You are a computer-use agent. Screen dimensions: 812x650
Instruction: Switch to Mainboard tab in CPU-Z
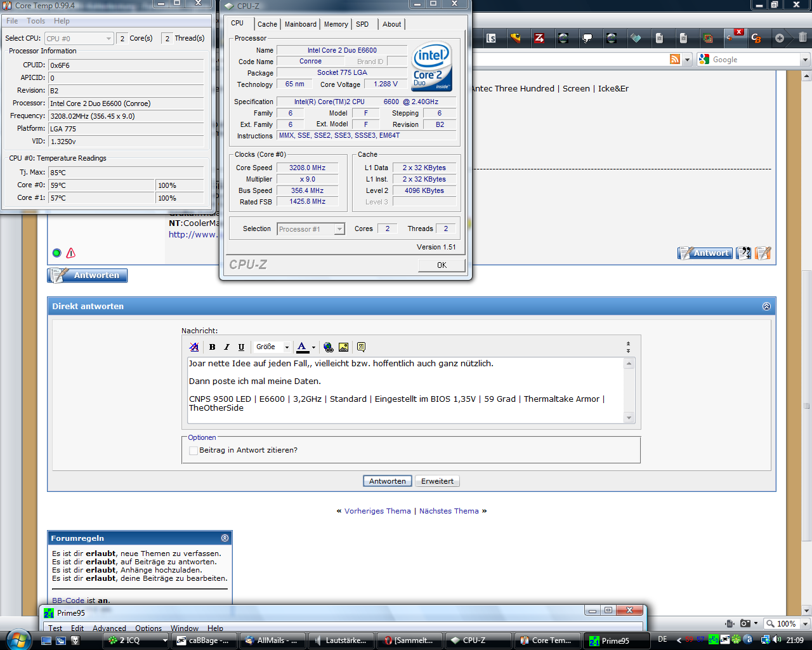[301, 24]
